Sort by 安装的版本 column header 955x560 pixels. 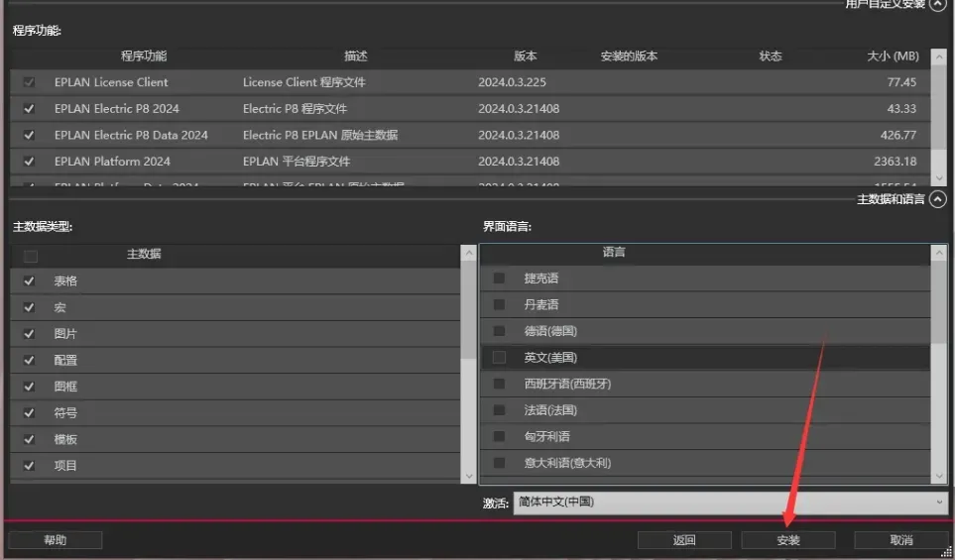coord(629,56)
